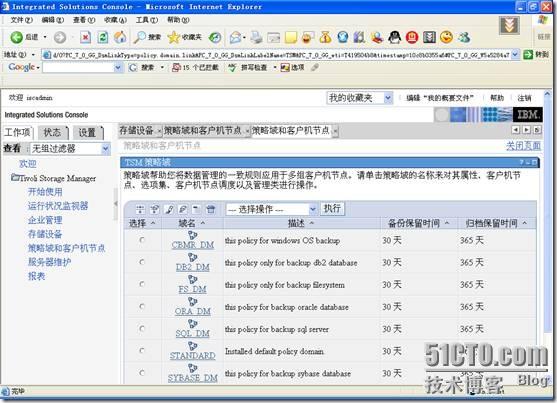Expand the address bar URL dropdown arrow
Image resolution: width=557 pixels, height=403 pixels.
515,54
